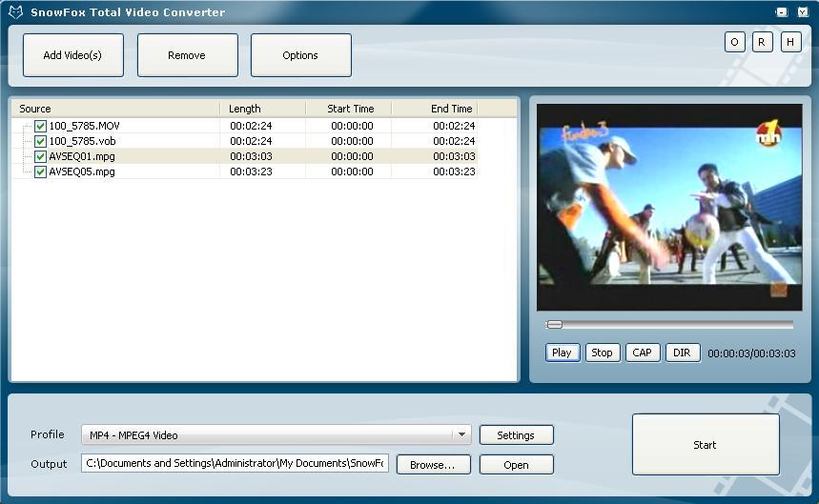Screen dimensions: 819x504
Task: Click the R button at top right
Action: click(762, 42)
